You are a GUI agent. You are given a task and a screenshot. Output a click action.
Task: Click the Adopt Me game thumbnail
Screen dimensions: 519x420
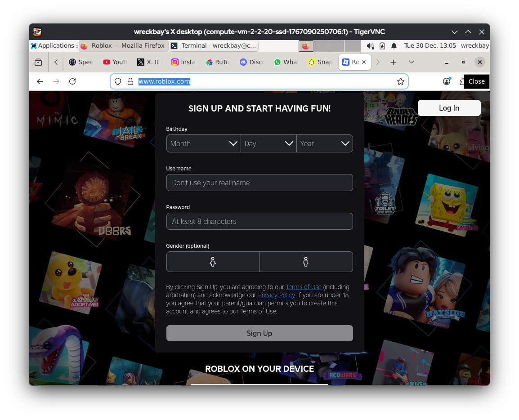70,282
